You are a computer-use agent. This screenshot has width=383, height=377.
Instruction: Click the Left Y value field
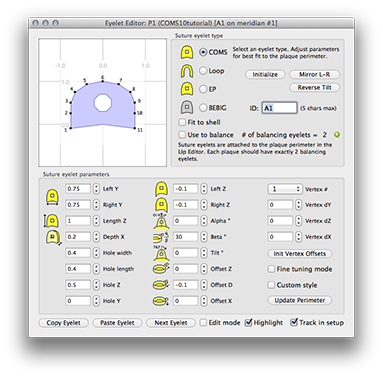click(x=78, y=189)
